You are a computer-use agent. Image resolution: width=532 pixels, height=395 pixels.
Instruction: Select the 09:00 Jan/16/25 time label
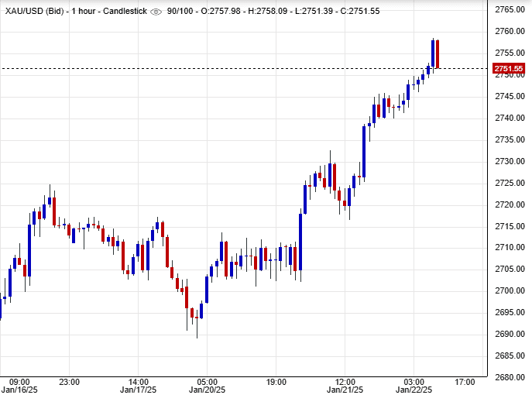point(19,386)
